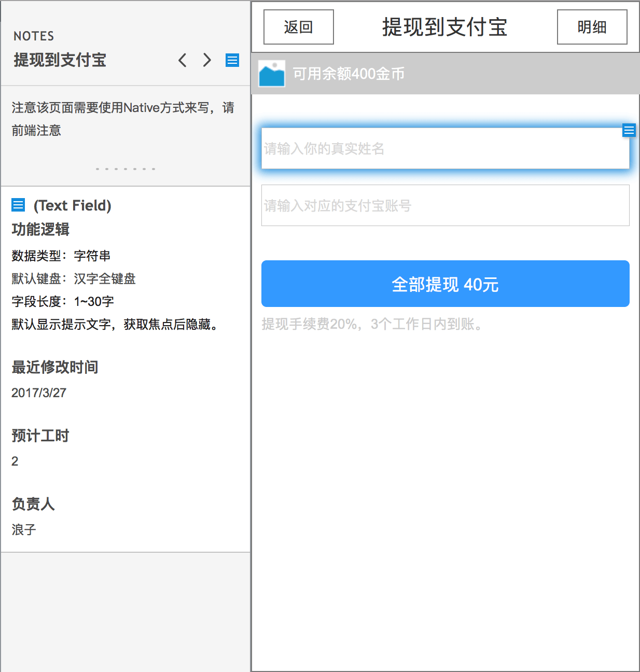Click the (Text Field) widget label

tap(73, 205)
